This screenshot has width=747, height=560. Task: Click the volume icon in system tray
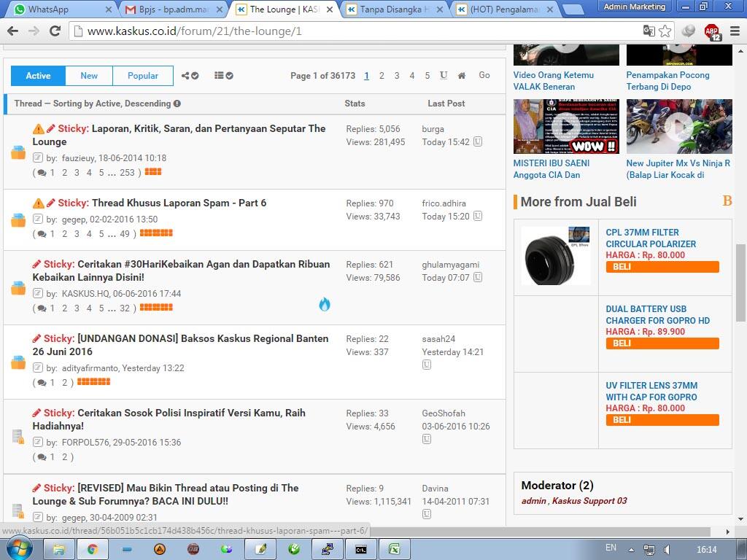pyautogui.click(x=667, y=550)
